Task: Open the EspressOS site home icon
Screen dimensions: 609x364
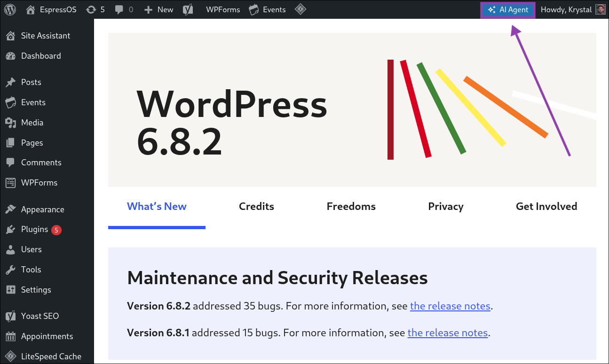Action: [31, 9]
